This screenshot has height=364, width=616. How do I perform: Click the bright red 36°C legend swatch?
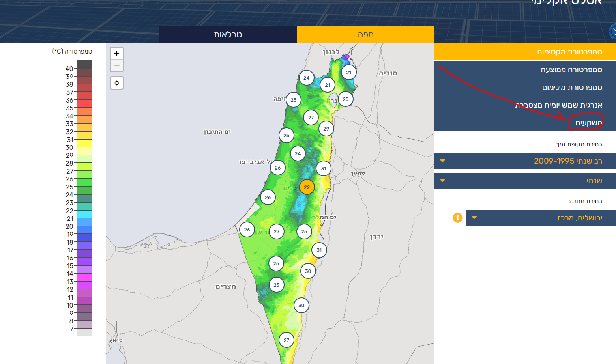84,103
